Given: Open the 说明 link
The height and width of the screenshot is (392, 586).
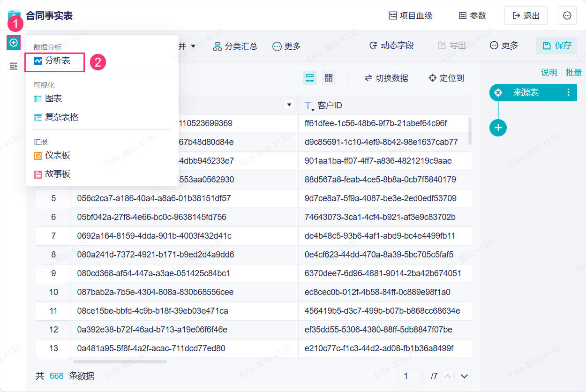Looking at the screenshot, I should point(549,72).
